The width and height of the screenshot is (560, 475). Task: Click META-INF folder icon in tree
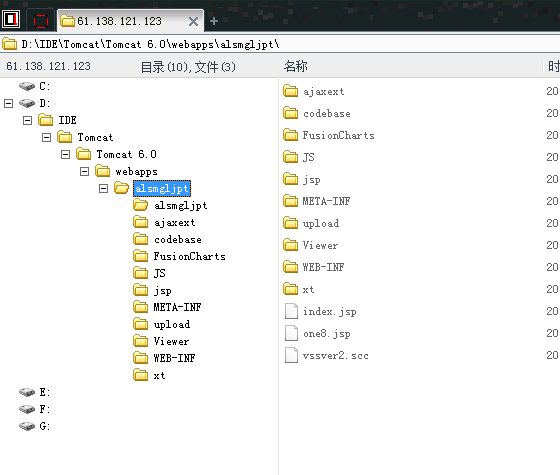tap(141, 307)
